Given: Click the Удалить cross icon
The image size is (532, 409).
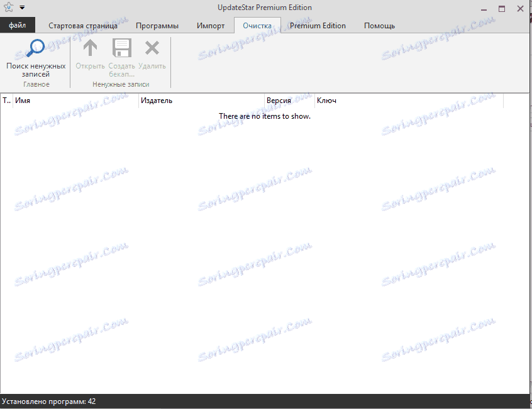Looking at the screenshot, I should [x=152, y=48].
